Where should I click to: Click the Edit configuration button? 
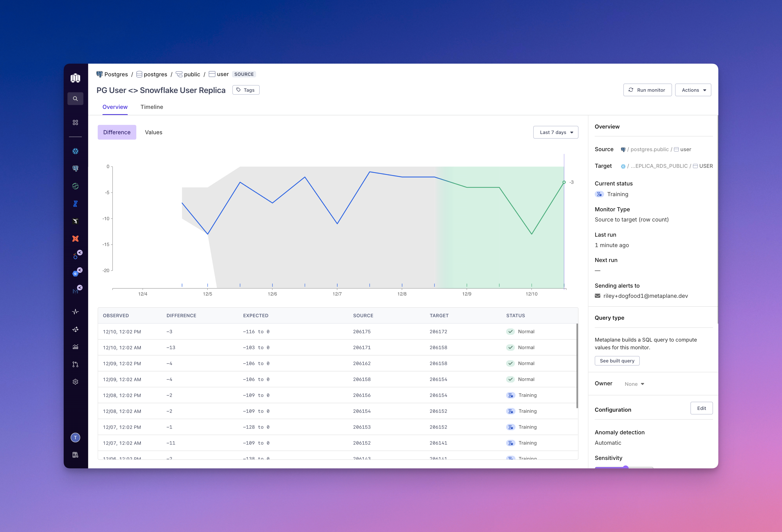pos(702,408)
